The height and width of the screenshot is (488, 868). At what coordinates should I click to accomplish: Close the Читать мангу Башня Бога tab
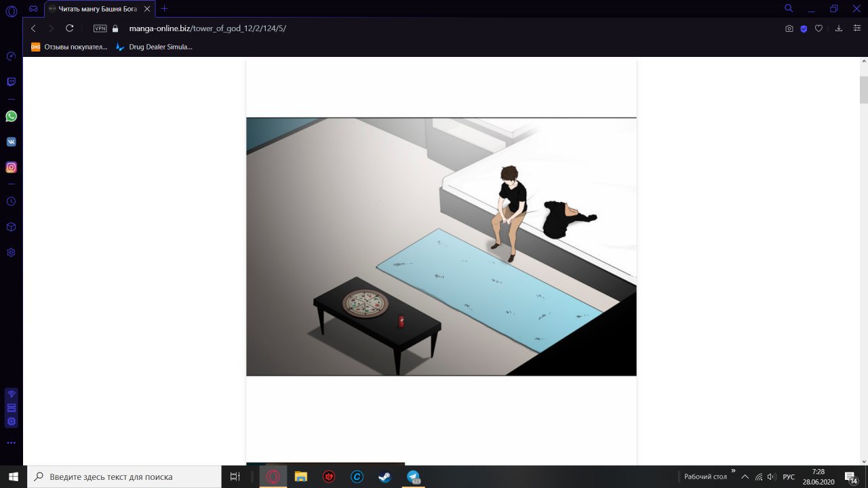tap(147, 9)
